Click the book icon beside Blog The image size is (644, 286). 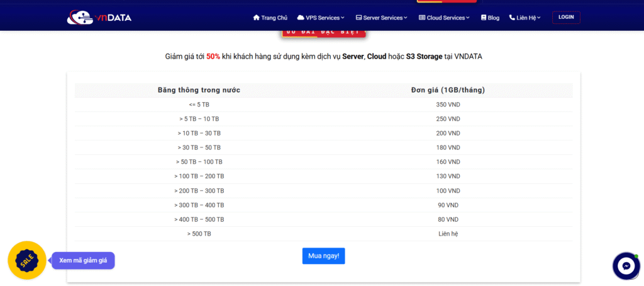pos(484,18)
